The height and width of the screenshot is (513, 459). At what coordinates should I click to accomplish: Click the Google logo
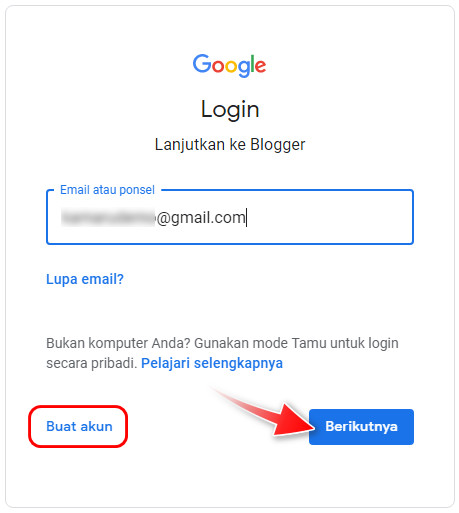point(229,65)
